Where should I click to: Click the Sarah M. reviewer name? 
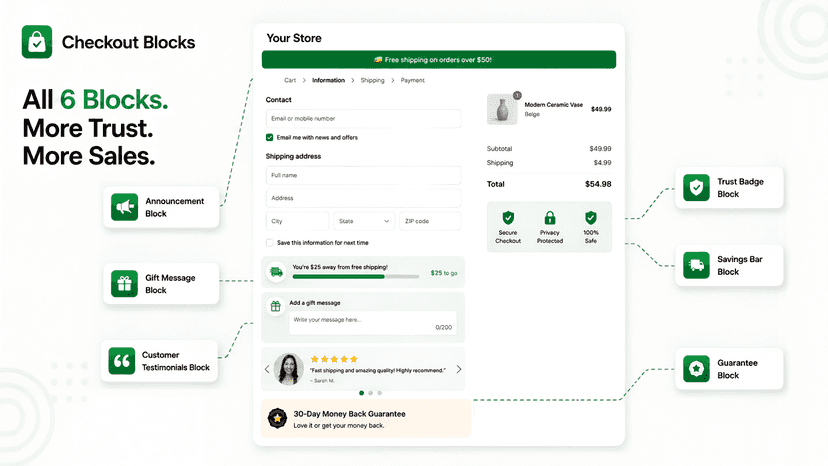[x=322, y=380]
